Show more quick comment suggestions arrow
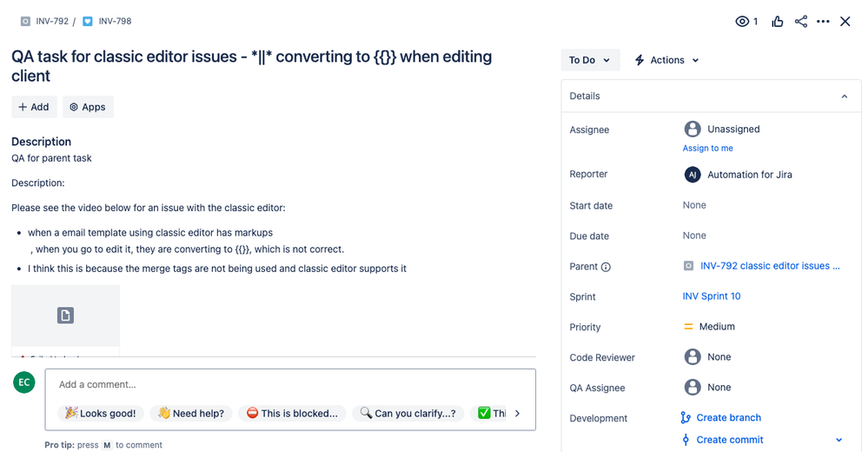The image size is (868, 452). coord(517,413)
